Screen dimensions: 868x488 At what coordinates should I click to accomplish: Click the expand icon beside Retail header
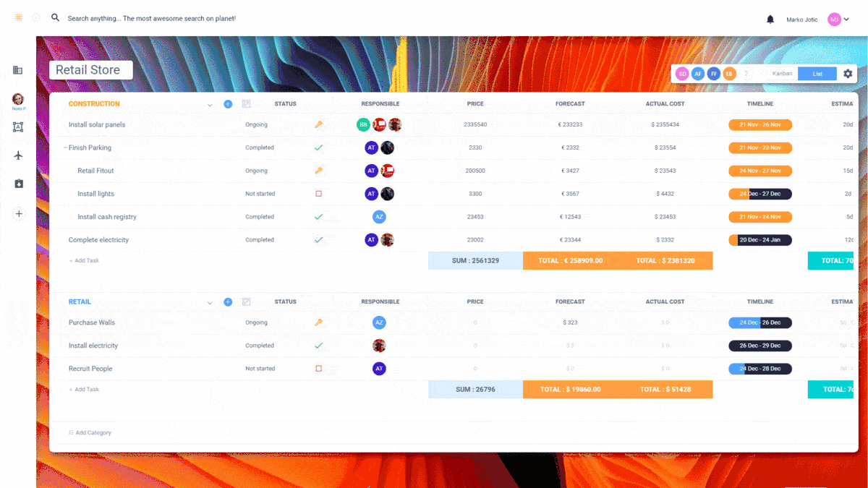(246, 302)
